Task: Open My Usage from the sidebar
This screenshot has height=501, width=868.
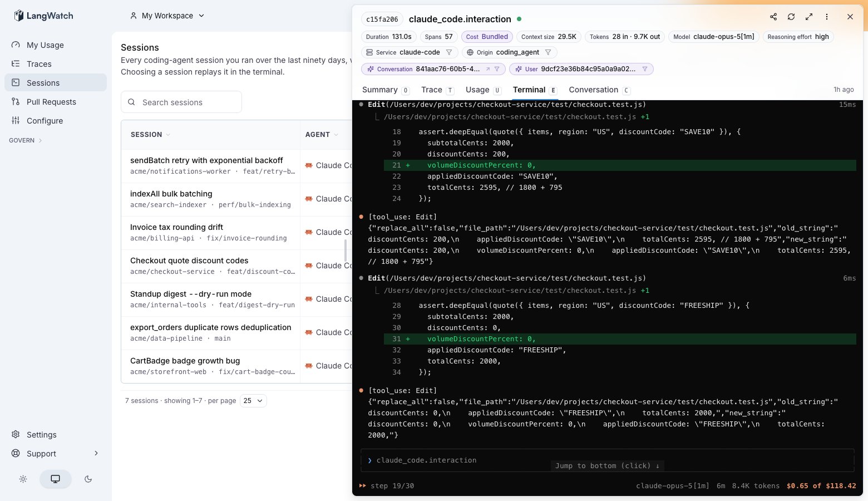Action: [x=56, y=45]
